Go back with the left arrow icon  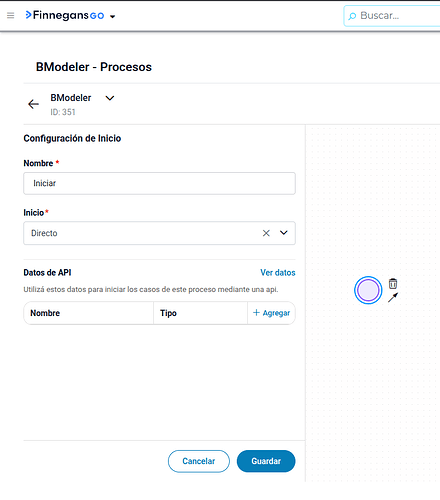pos(33,104)
